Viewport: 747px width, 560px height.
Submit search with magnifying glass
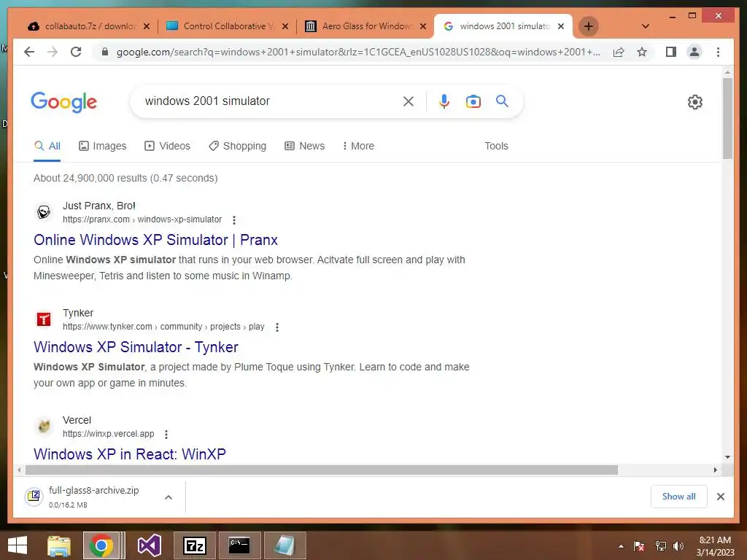pos(502,101)
